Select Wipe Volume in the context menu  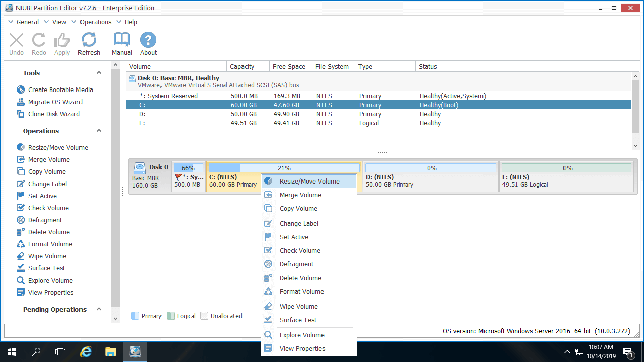point(298,306)
